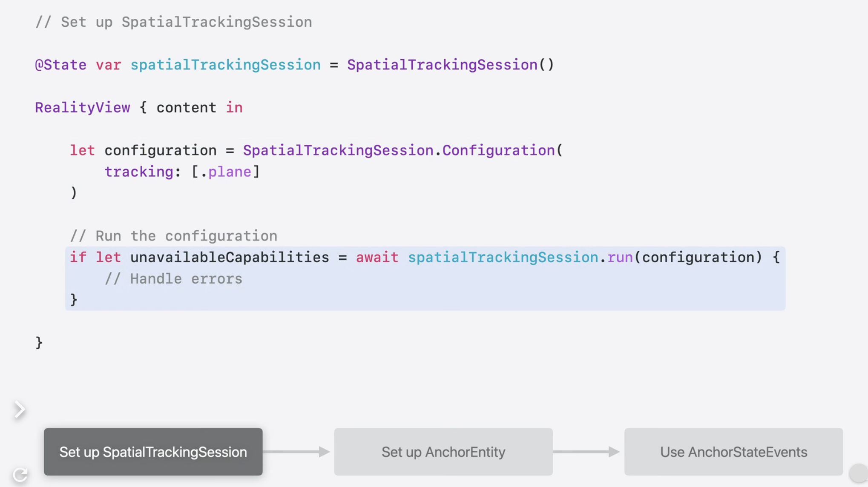Click the SpatialTrackingSession() initializer call
The image size is (868, 487).
coord(450,65)
